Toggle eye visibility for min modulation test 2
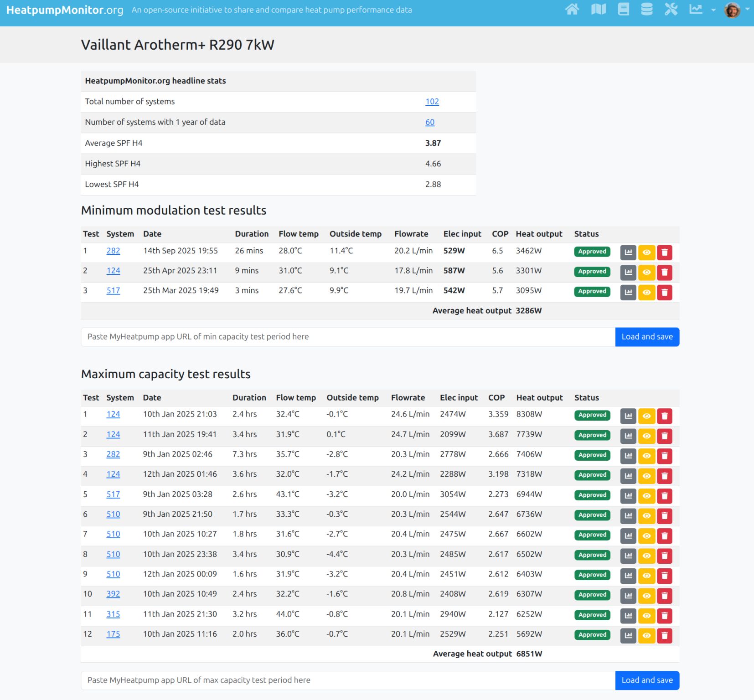The width and height of the screenshot is (754, 700). click(x=646, y=273)
